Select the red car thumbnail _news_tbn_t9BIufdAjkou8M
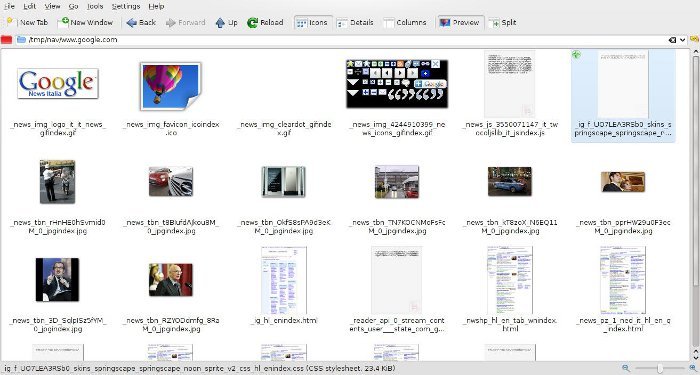This screenshot has width=700, height=375. click(x=171, y=181)
